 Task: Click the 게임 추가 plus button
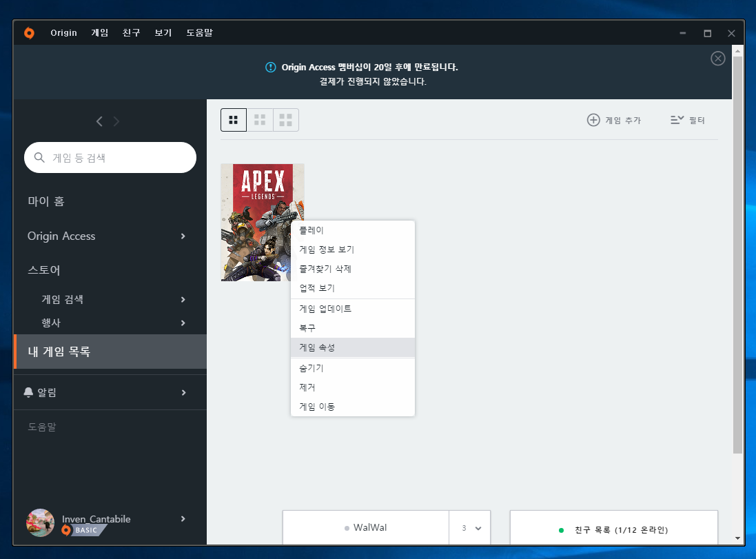click(x=614, y=120)
